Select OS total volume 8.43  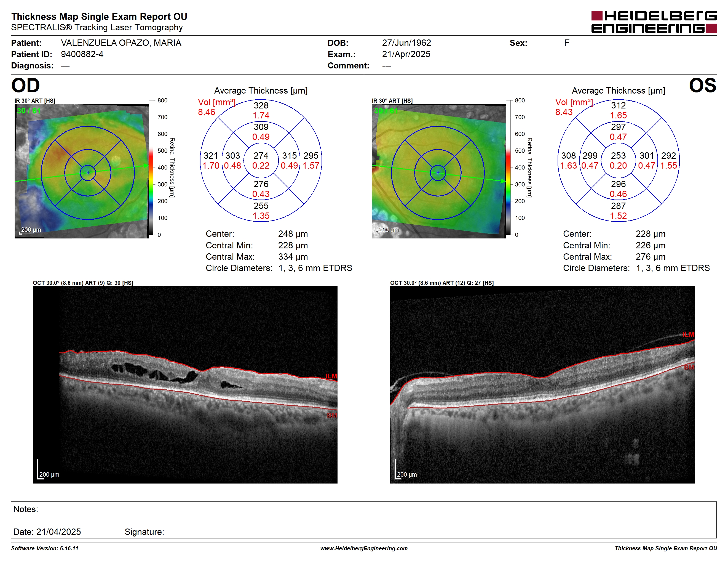tap(564, 112)
